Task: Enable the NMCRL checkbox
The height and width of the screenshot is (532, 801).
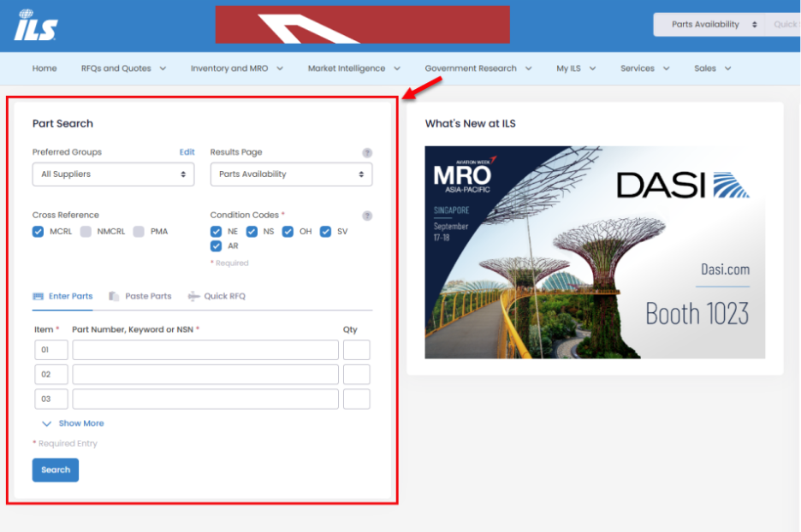Action: [86, 232]
